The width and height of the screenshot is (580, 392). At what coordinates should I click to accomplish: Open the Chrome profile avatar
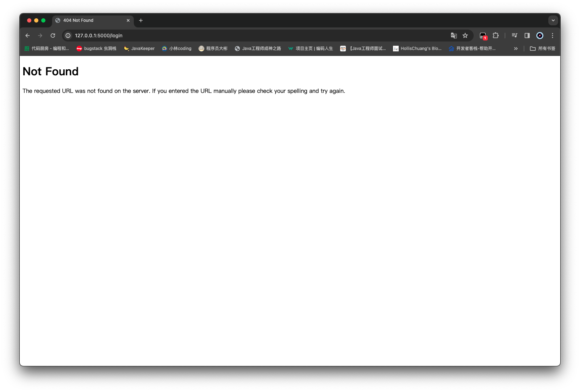click(540, 36)
